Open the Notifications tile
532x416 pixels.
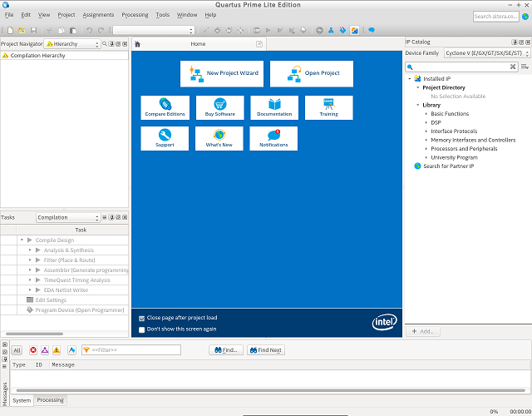pos(273,138)
